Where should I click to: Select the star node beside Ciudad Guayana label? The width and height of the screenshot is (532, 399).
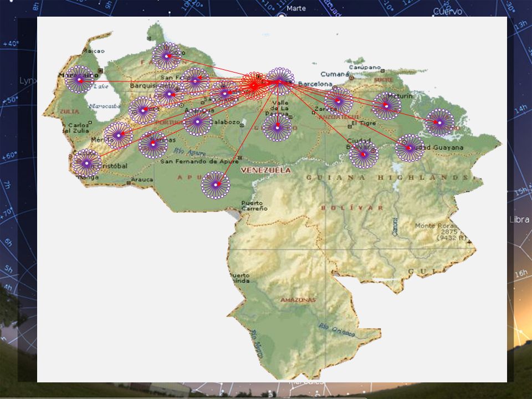410,148
